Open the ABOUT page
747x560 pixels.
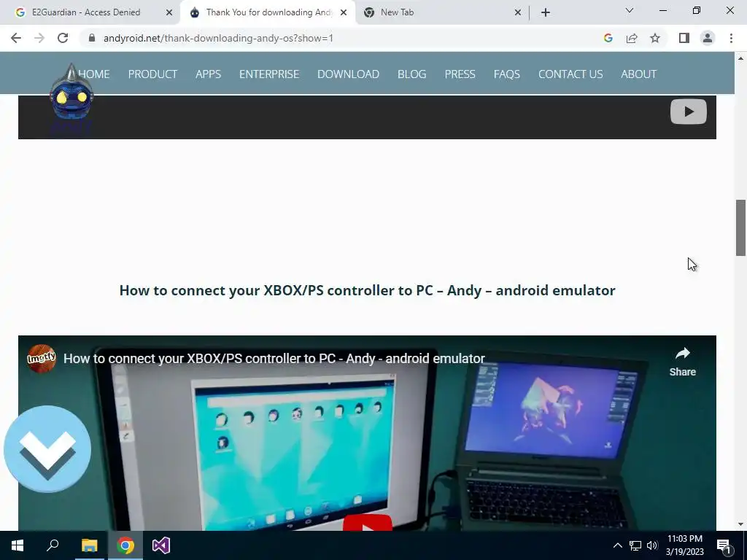638,74
